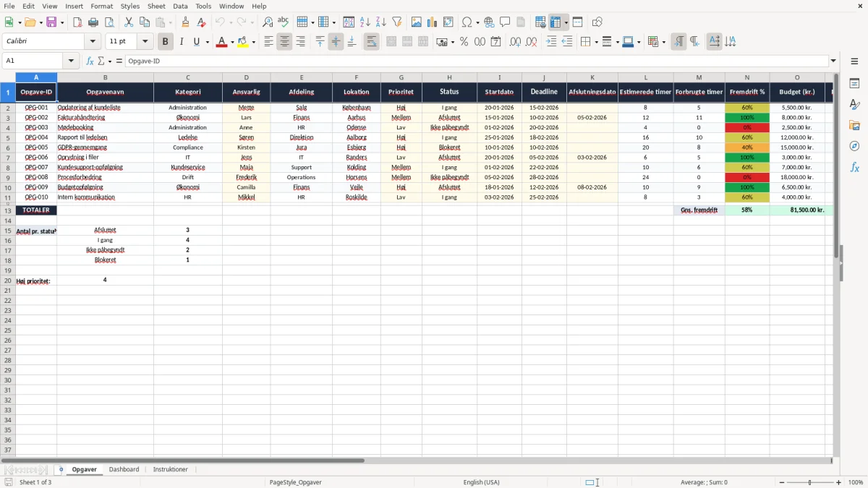Screen dimensions: 868x488
Task: Switch to the Dashboard sheet tab
Action: 124,469
